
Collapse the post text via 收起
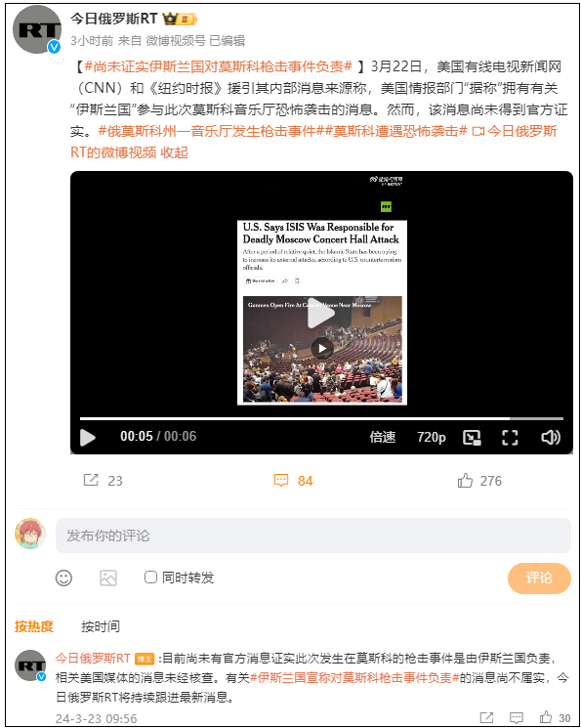174,152
